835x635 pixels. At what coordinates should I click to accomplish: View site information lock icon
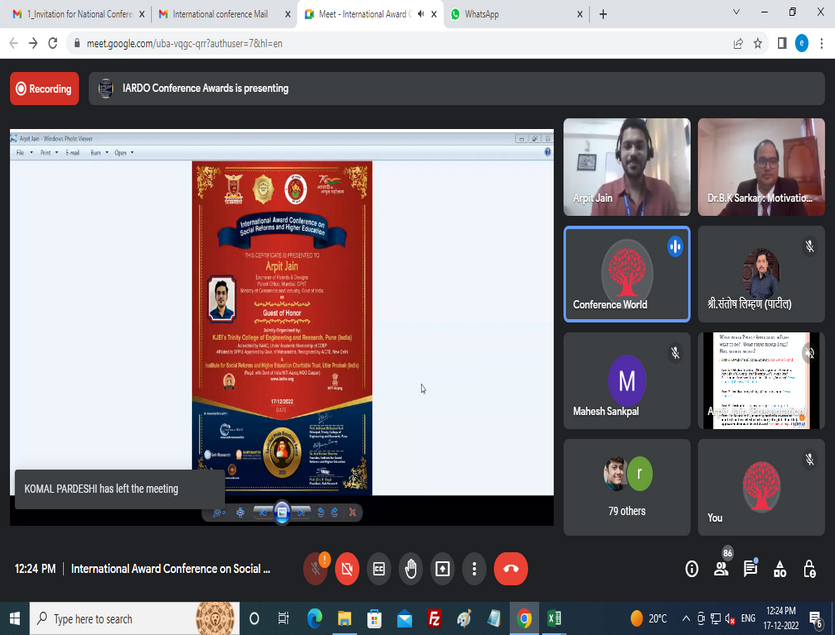(77, 44)
